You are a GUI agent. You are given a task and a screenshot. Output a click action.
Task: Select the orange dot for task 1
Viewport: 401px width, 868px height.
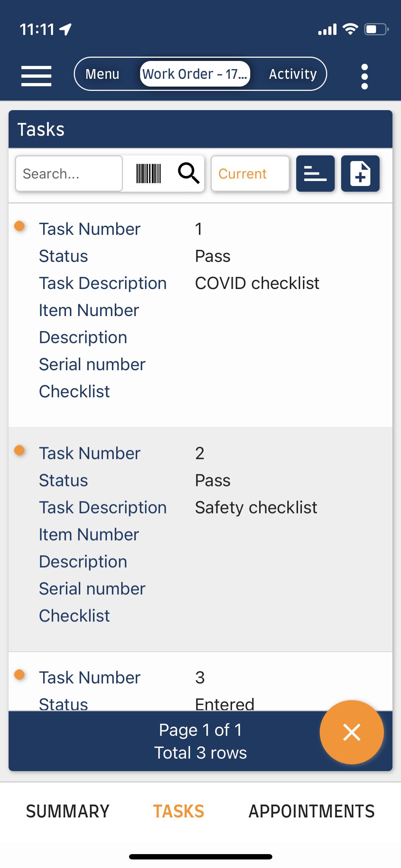pyautogui.click(x=19, y=226)
